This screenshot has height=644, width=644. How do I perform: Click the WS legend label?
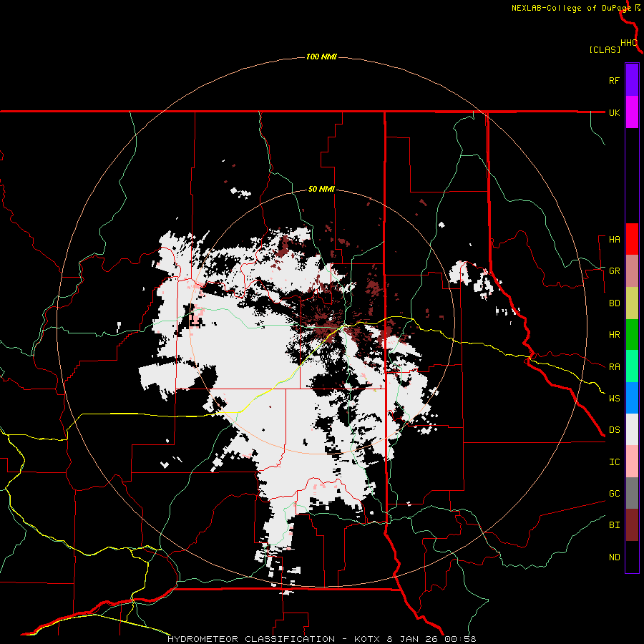[614, 398]
